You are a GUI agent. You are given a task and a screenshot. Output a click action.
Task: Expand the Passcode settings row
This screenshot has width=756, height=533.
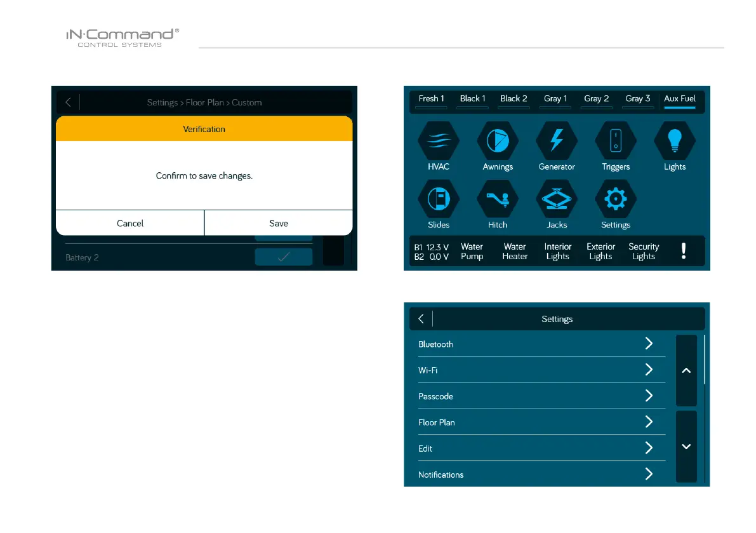tap(542, 396)
